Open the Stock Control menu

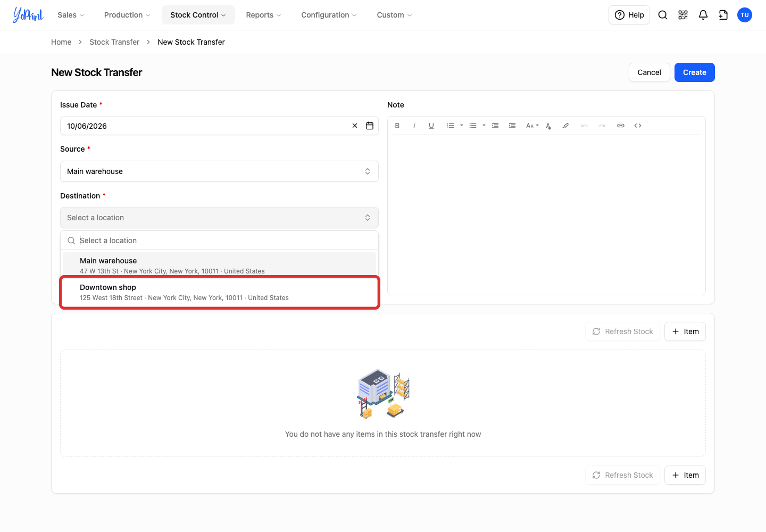pyautogui.click(x=198, y=15)
